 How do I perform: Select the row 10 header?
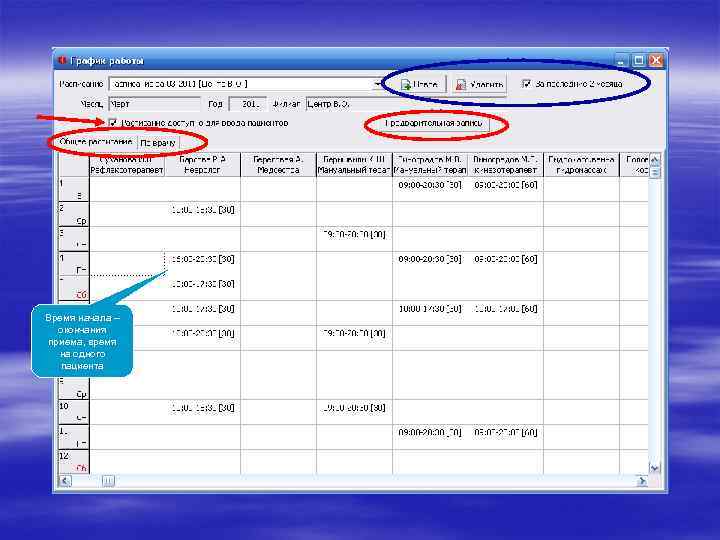[74, 412]
